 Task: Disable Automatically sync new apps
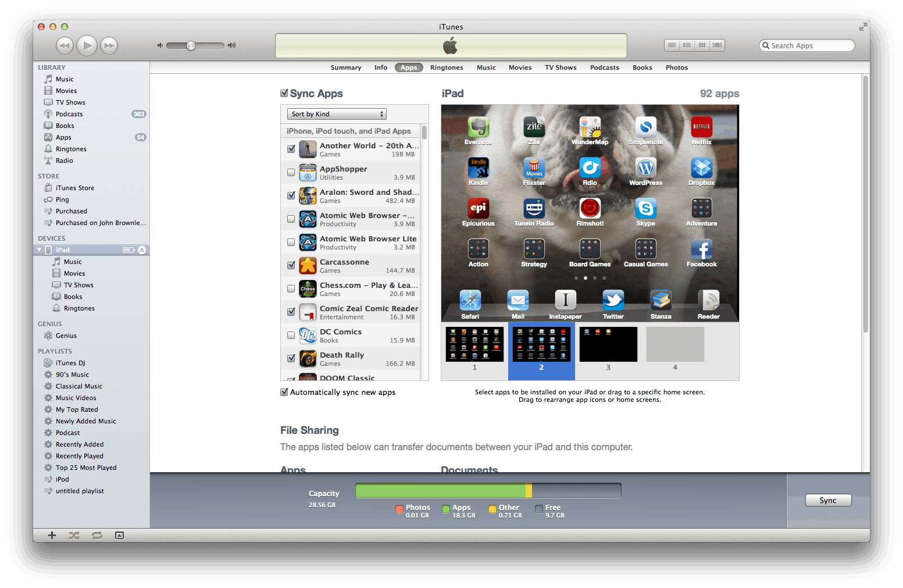coord(284,392)
